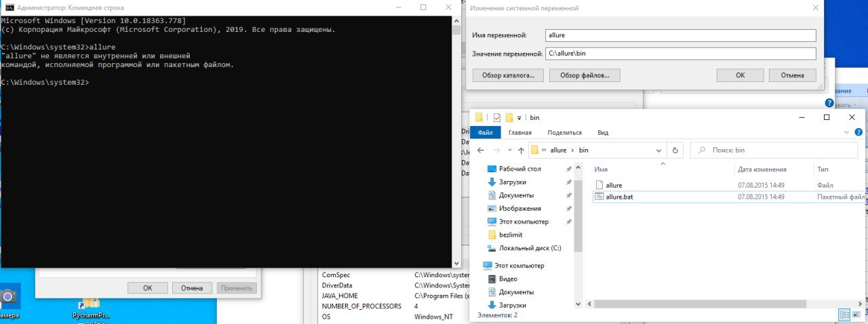The width and height of the screenshot is (868, 324).
Task: Close the Command Prompt window
Action: coord(449,7)
